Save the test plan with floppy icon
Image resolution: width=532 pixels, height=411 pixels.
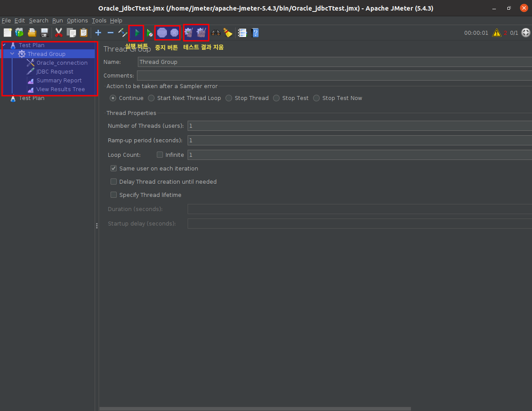(x=44, y=32)
